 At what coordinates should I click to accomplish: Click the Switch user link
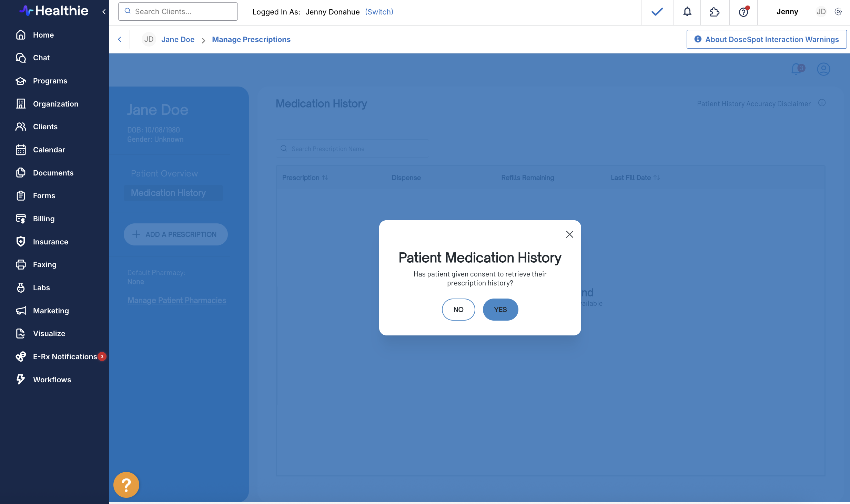click(x=379, y=12)
